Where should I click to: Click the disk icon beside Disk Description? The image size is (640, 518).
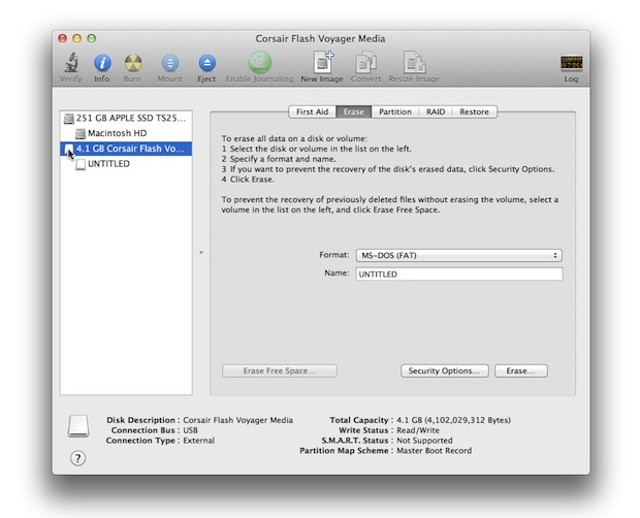pyautogui.click(x=78, y=427)
